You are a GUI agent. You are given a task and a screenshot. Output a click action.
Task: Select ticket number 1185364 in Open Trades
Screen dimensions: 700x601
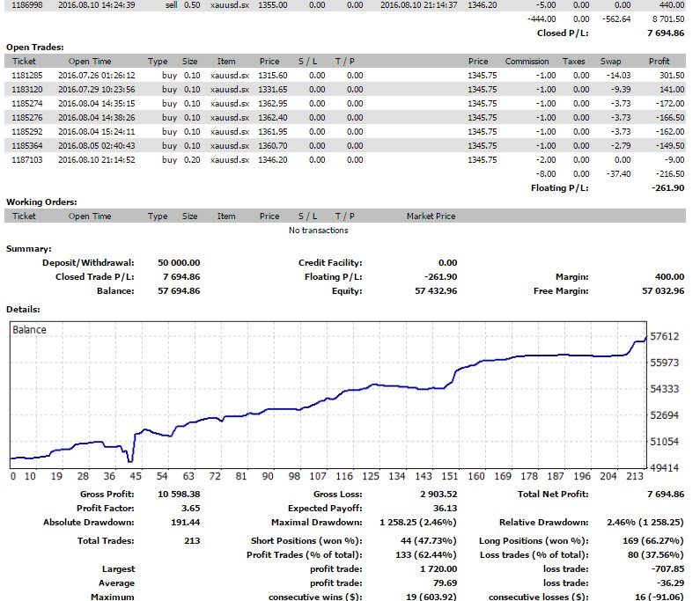pos(26,146)
